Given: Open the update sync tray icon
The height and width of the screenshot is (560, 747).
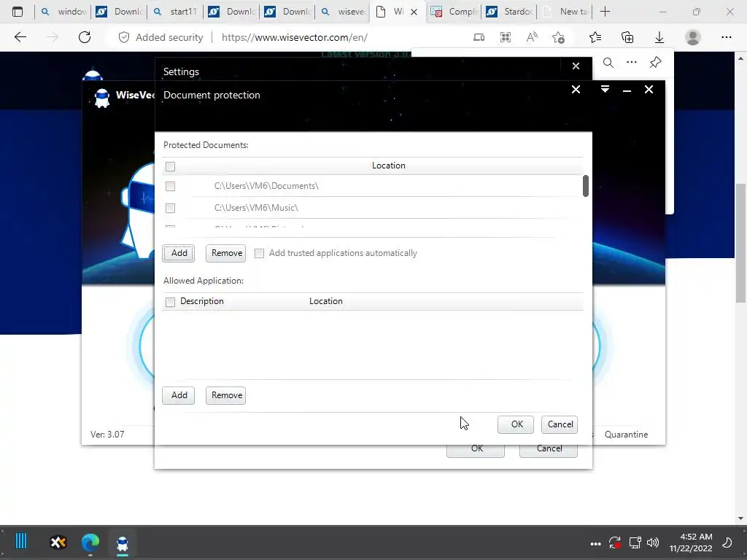Looking at the screenshot, I should 614,542.
